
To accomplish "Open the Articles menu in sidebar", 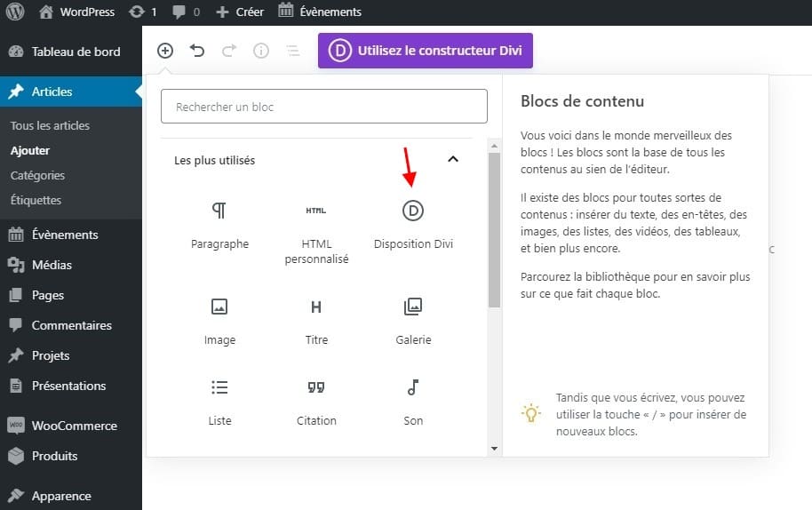I will coord(71,92).
